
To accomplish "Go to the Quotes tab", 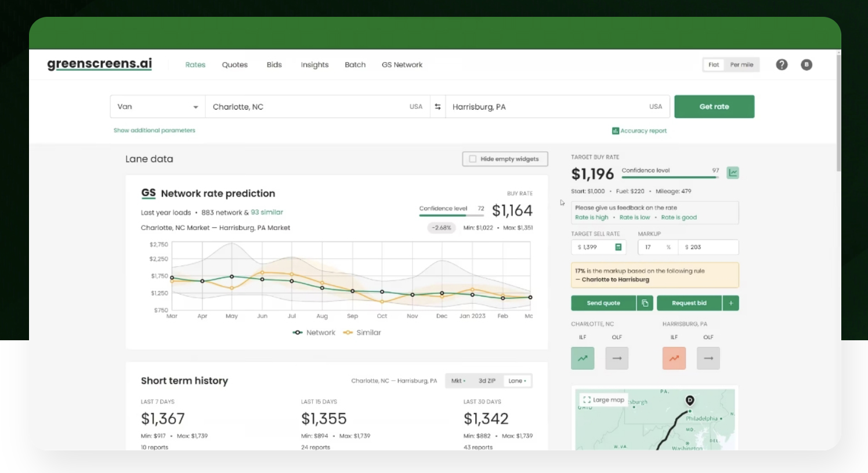I will 234,65.
